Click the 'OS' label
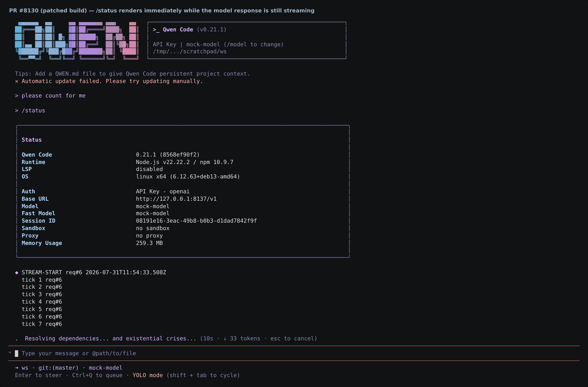Image resolution: width=588 pixels, height=387 pixels. pos(25,177)
